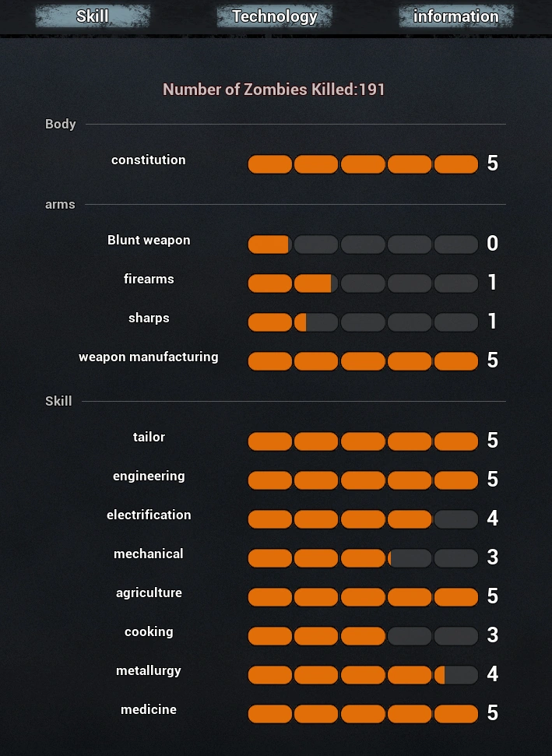Switch to the Technology tab
The image size is (552, 756).
(x=274, y=16)
